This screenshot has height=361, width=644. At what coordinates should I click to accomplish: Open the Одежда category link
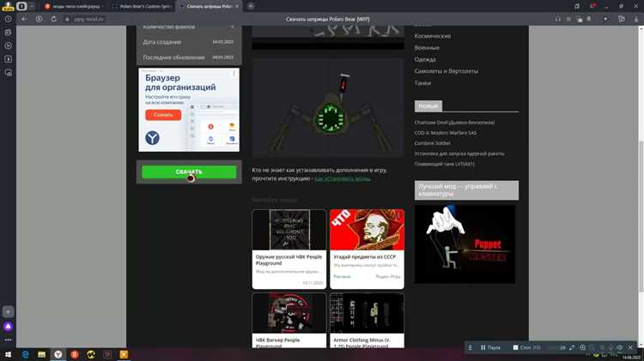pyautogui.click(x=425, y=59)
